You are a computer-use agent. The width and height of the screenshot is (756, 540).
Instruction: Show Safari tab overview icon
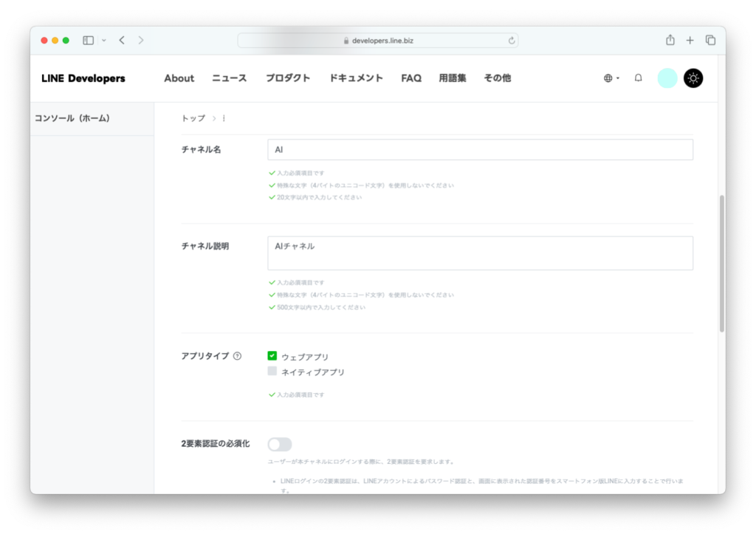[710, 40]
